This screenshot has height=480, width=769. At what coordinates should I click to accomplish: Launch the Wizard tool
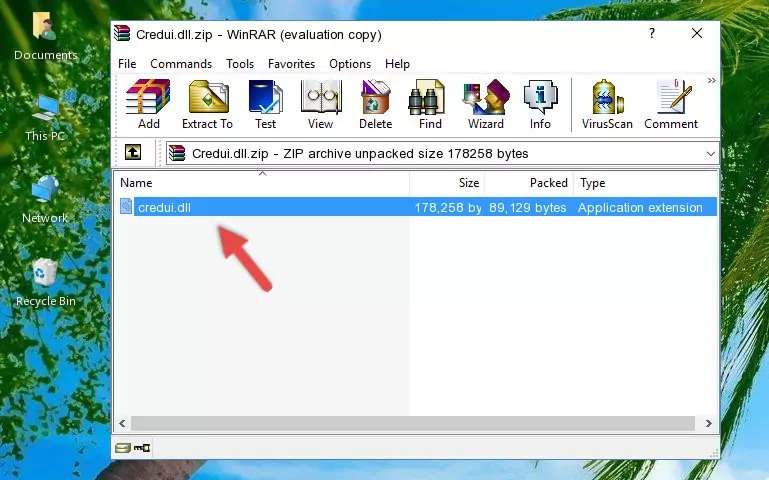point(486,104)
